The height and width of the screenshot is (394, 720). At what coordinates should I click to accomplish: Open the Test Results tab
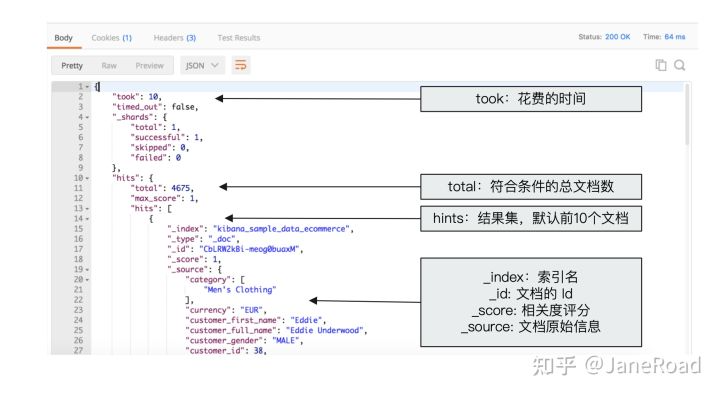pyautogui.click(x=239, y=38)
